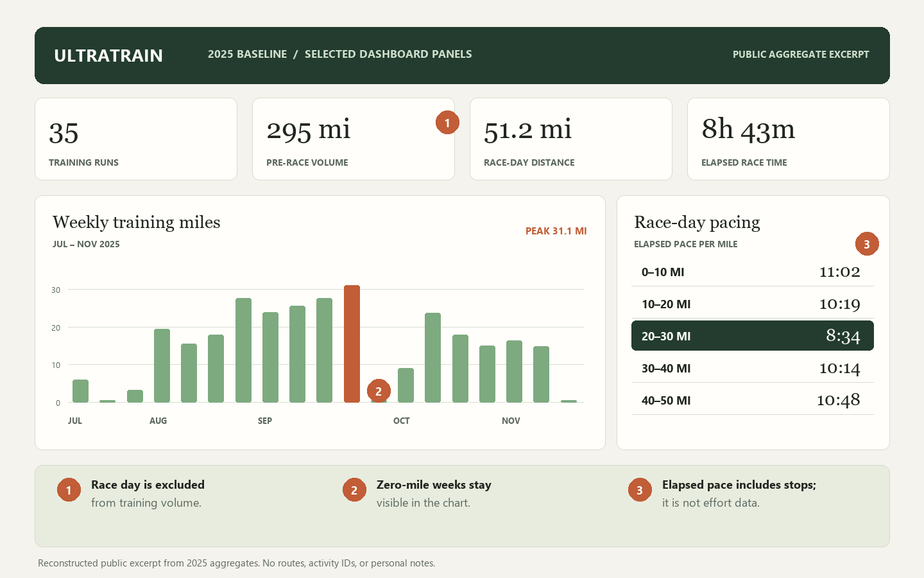Select the 8h 43m elapsed time value

(x=748, y=130)
